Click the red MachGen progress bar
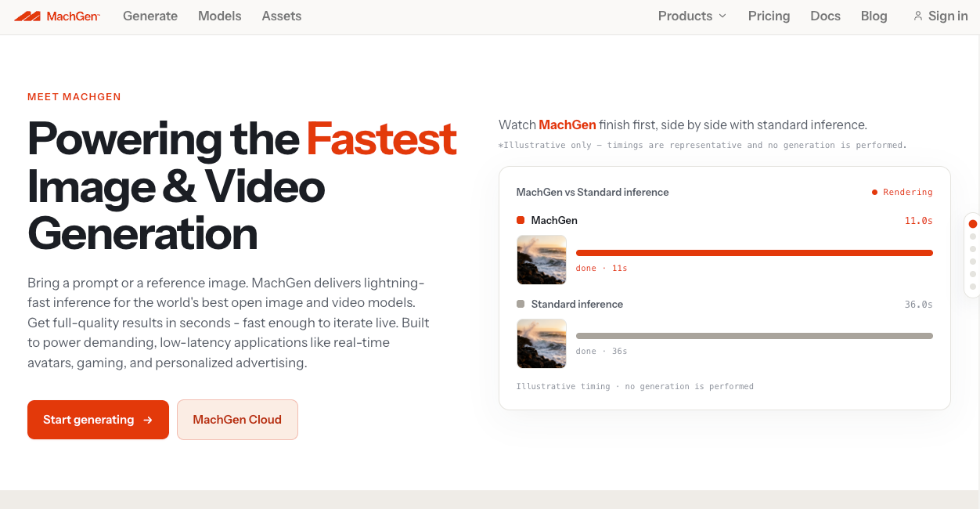Image resolution: width=980 pixels, height=509 pixels. 755,253
